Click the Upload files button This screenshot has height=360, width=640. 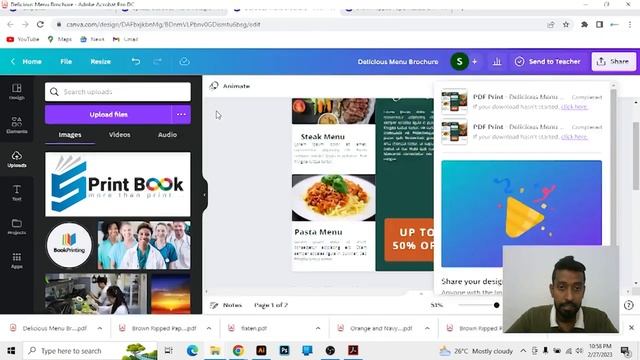(x=109, y=115)
